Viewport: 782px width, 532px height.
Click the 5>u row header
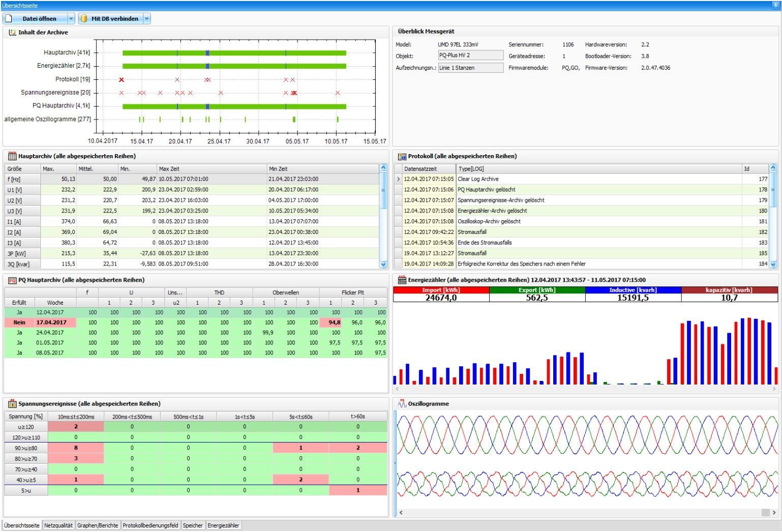coord(26,490)
